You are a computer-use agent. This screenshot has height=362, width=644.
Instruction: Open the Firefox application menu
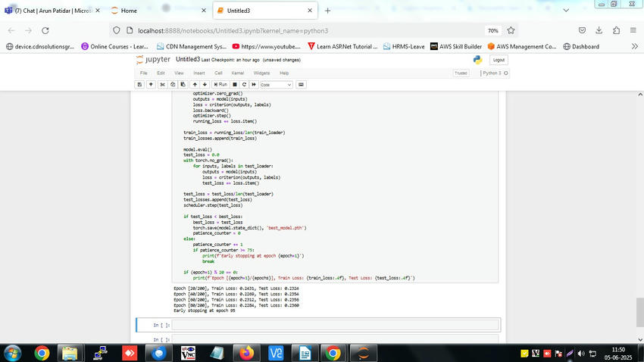(633, 30)
